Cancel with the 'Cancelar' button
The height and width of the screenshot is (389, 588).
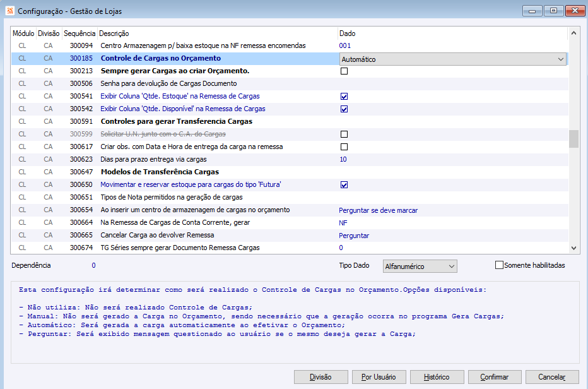click(551, 377)
